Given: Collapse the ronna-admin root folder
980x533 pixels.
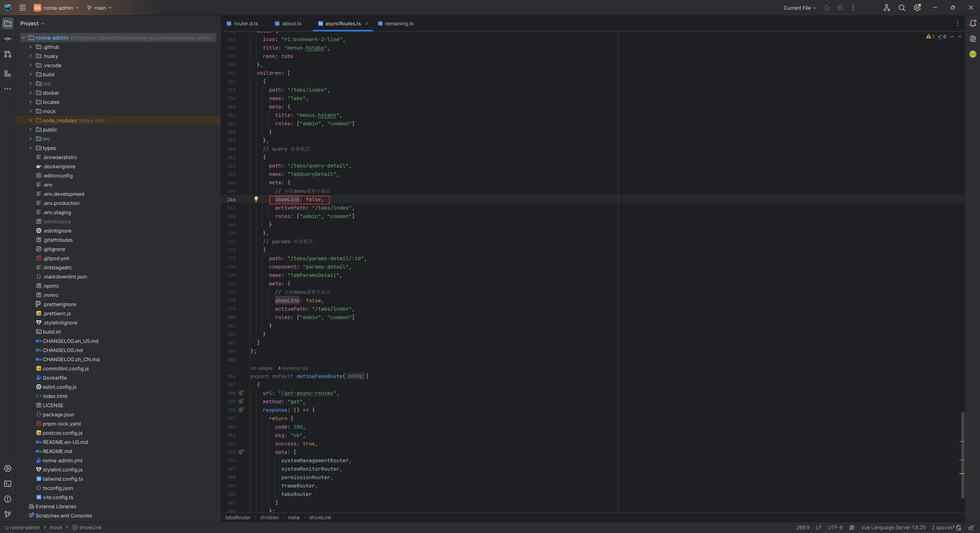Looking at the screenshot, I should click(23, 38).
